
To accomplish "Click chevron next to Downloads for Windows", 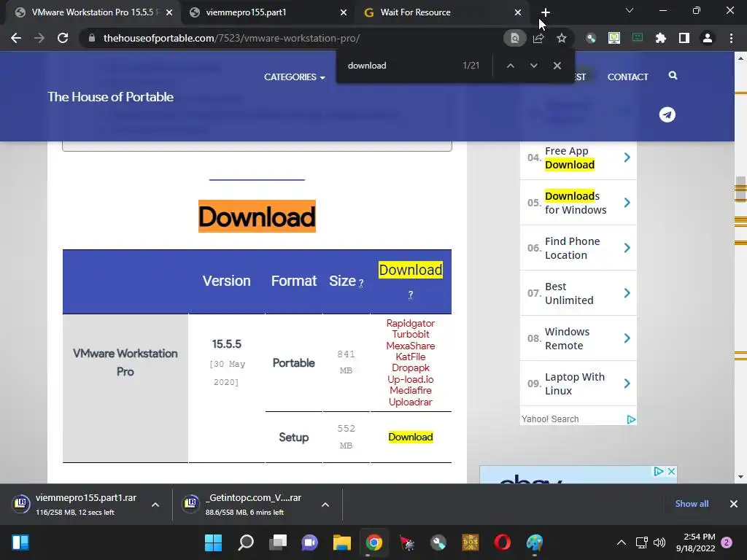I will [627, 203].
